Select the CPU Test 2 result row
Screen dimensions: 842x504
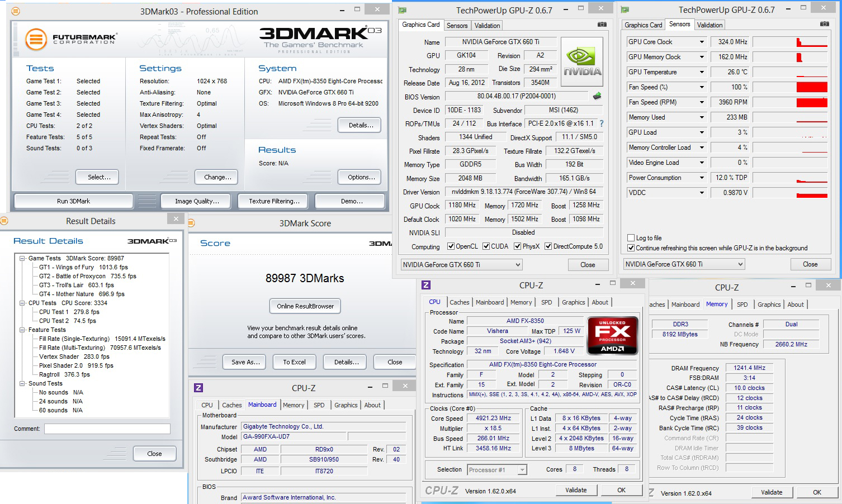tap(68, 321)
